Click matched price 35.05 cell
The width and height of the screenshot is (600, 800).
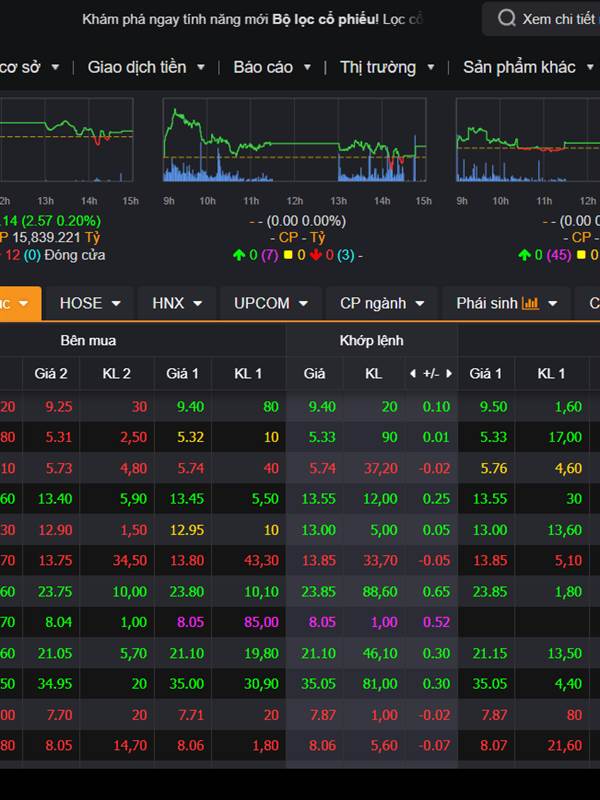318,684
